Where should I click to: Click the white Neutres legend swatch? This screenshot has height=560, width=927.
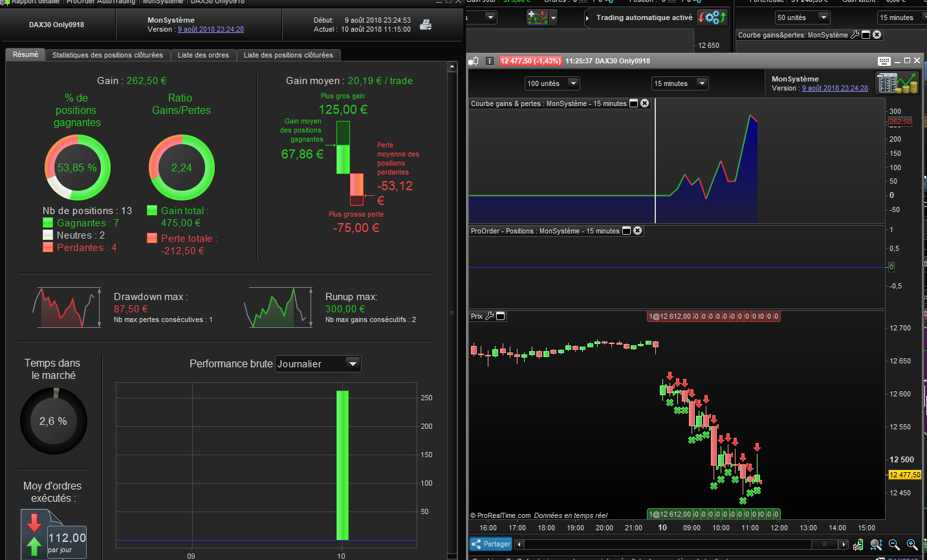coord(48,235)
